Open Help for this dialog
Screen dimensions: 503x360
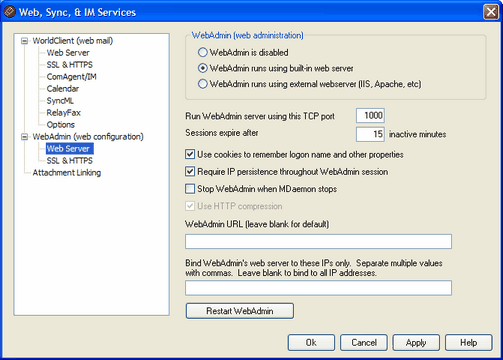(468, 343)
